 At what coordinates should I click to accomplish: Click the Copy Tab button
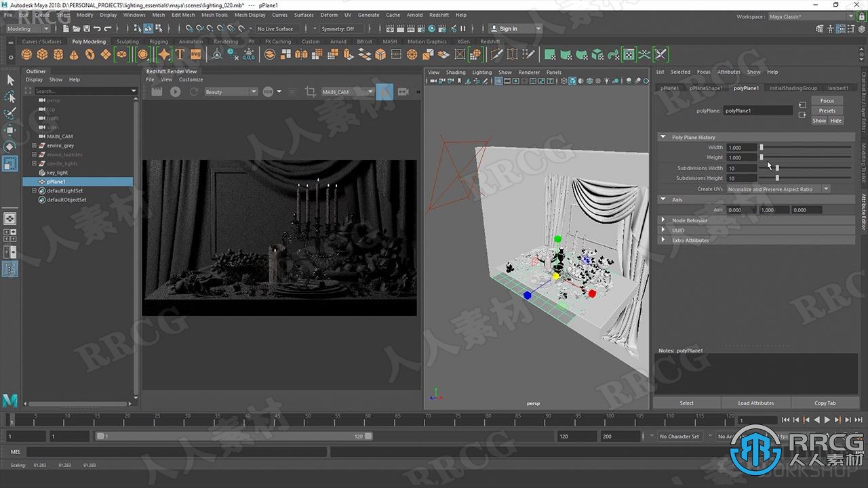[825, 403]
